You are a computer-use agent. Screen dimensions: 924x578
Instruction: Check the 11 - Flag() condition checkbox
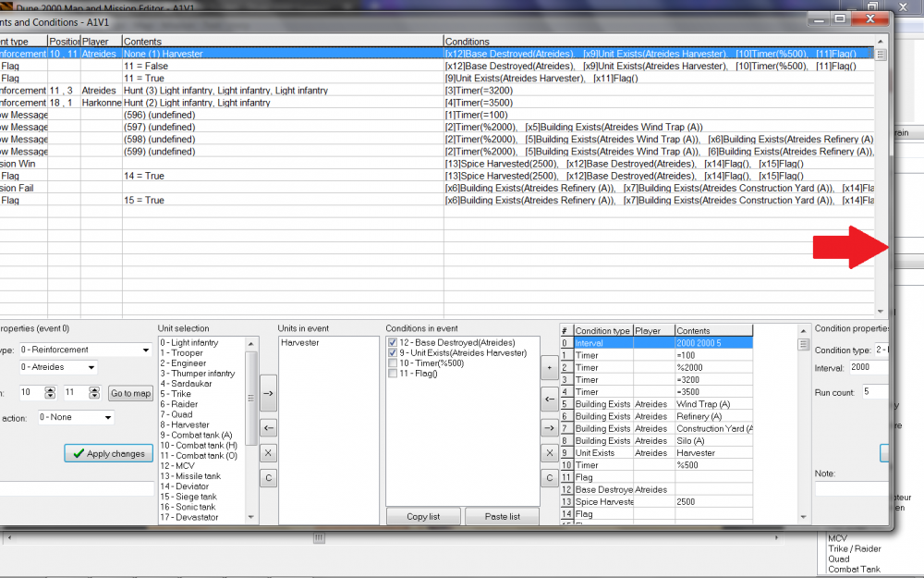pyautogui.click(x=394, y=374)
